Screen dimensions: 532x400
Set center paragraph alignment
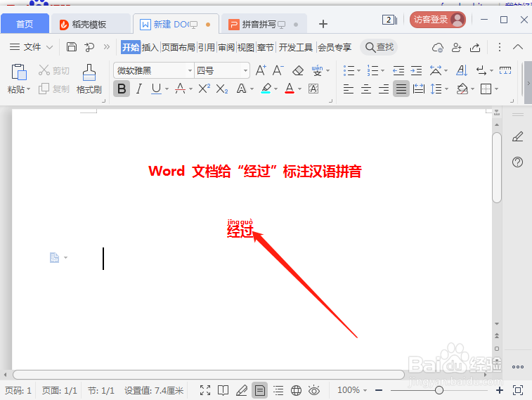tap(365, 89)
